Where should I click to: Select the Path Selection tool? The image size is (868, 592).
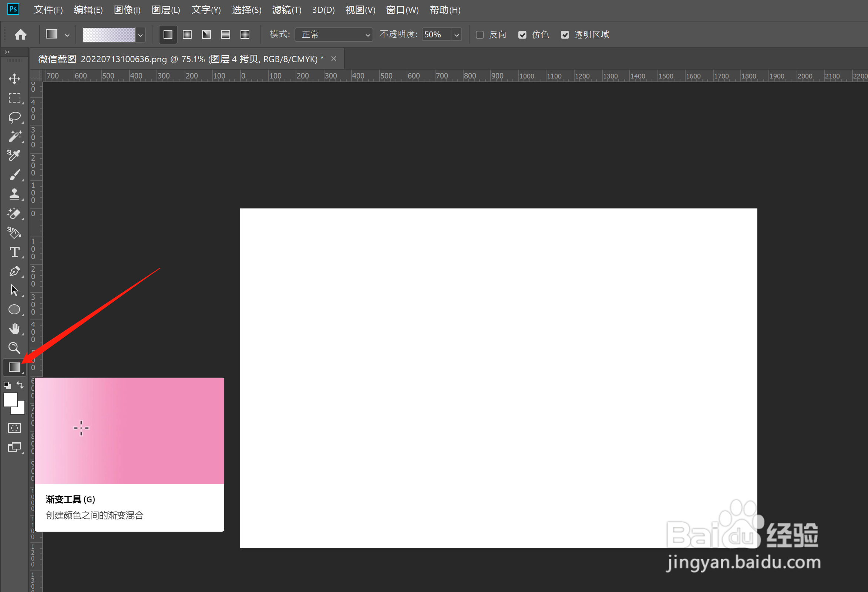14,290
